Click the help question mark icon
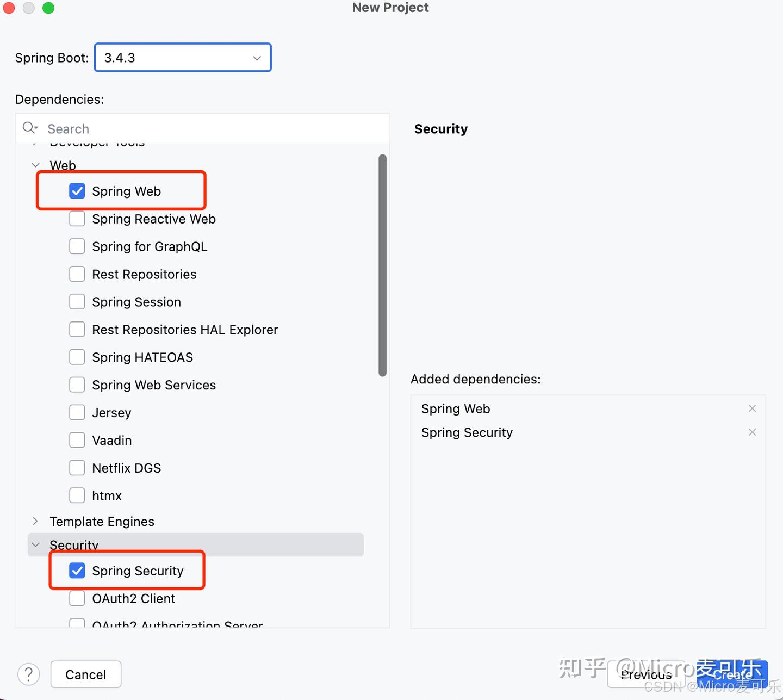This screenshot has width=783, height=700. coord(29,674)
